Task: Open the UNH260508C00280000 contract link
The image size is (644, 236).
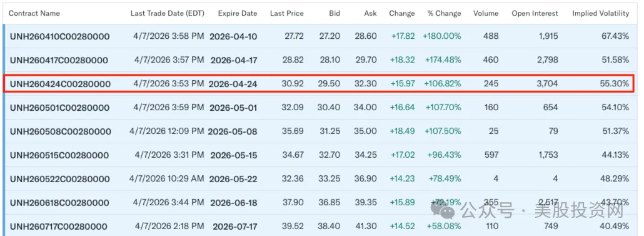Action: click(61, 131)
